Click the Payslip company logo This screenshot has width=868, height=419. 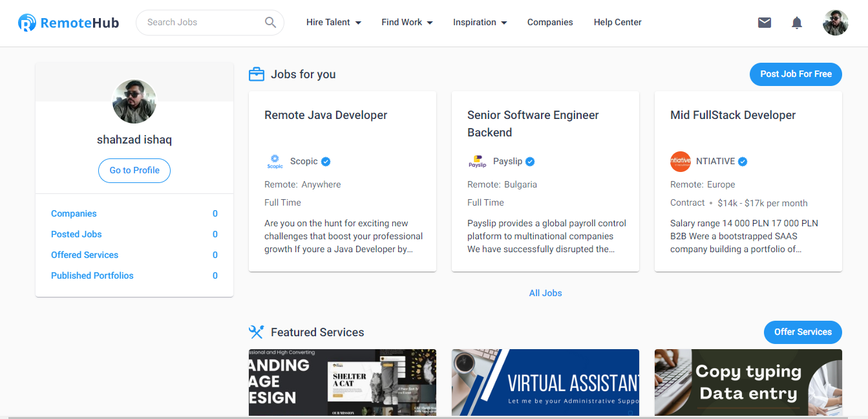coord(478,162)
